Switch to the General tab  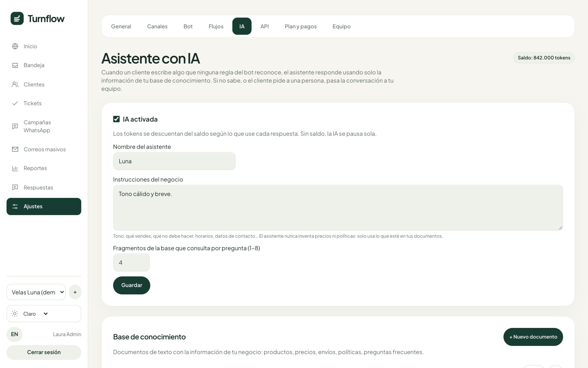(121, 26)
